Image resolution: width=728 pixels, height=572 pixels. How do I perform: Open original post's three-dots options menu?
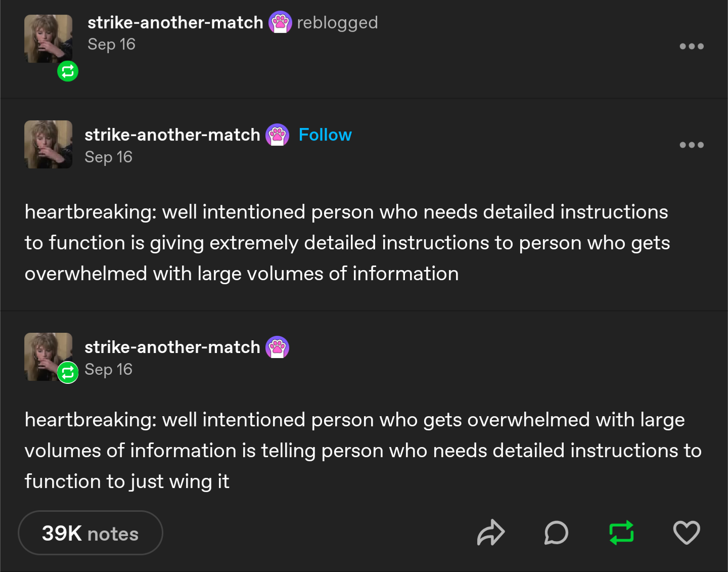(x=692, y=145)
